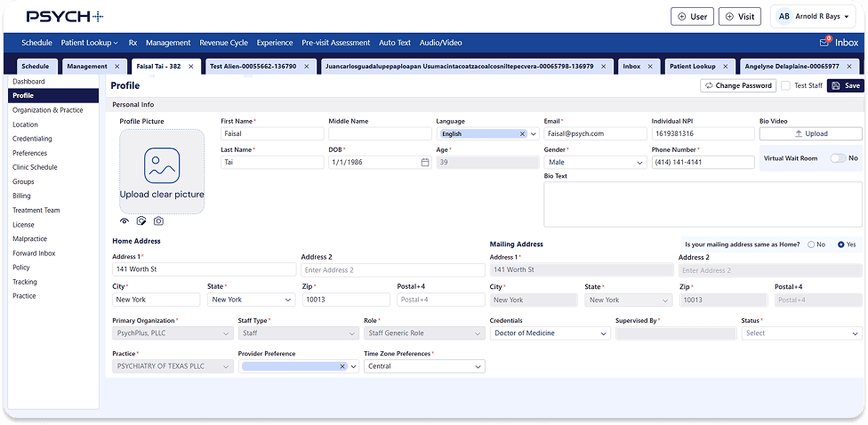The height and width of the screenshot is (425, 868).
Task: Clear the Provider Preference selection
Action: pos(342,366)
